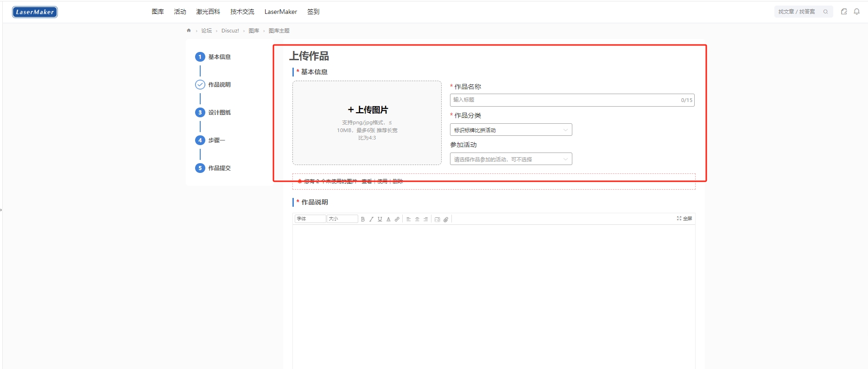Open the 活动 menu

(x=180, y=12)
